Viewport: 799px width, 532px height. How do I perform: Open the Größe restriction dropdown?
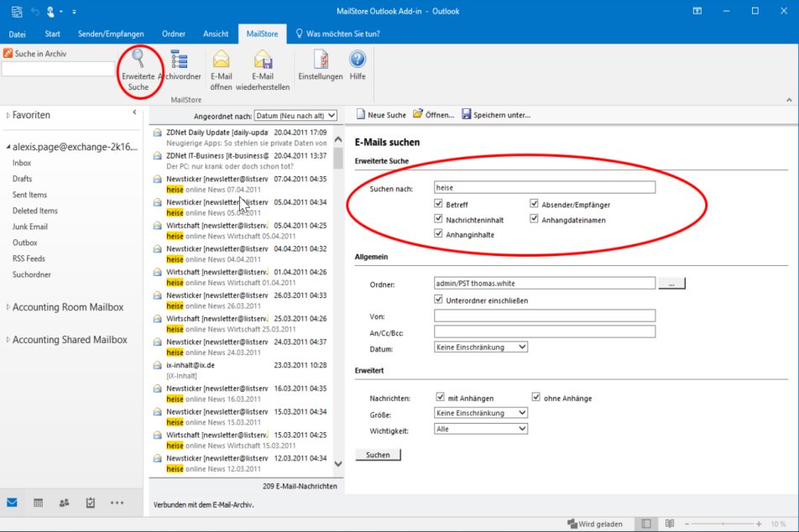click(481, 413)
